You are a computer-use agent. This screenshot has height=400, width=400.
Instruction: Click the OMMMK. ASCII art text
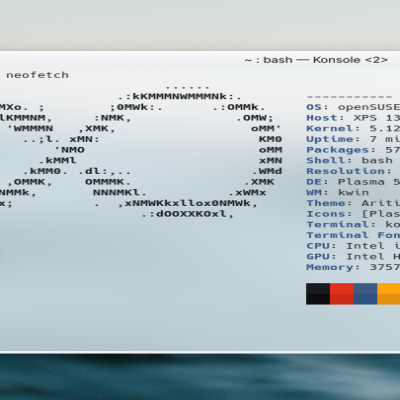(x=108, y=182)
